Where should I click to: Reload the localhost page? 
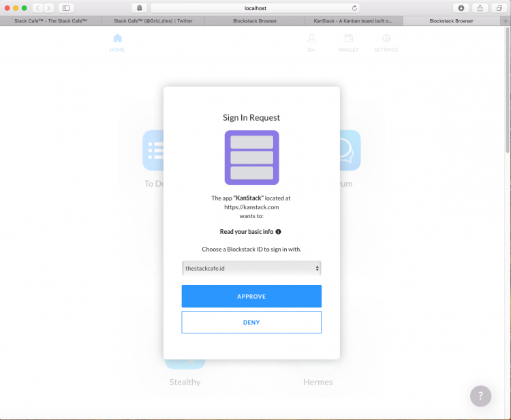(354, 8)
